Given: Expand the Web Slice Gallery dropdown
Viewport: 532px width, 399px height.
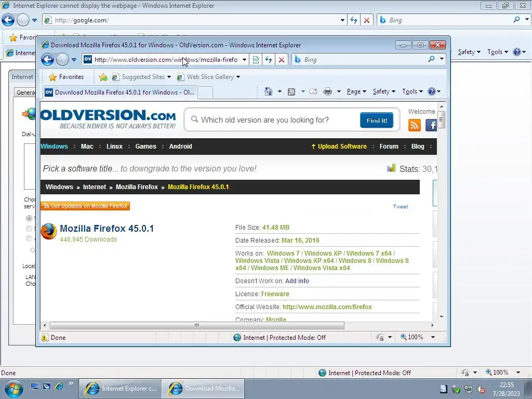Looking at the screenshot, I should pyautogui.click(x=238, y=77).
